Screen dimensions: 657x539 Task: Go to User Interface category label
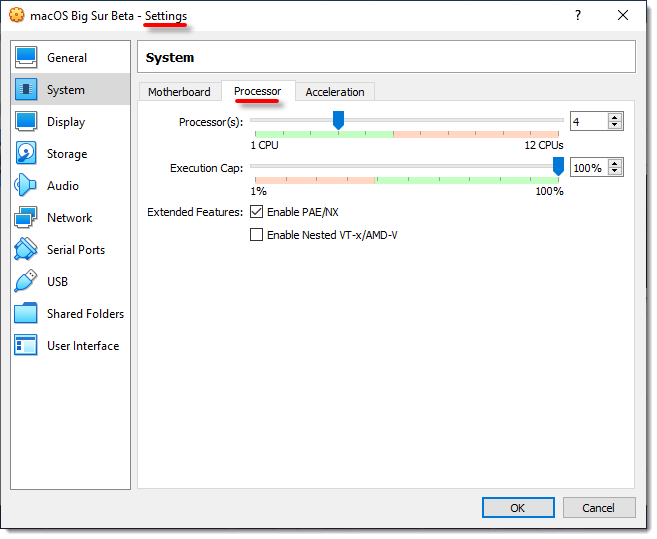[x=83, y=346]
